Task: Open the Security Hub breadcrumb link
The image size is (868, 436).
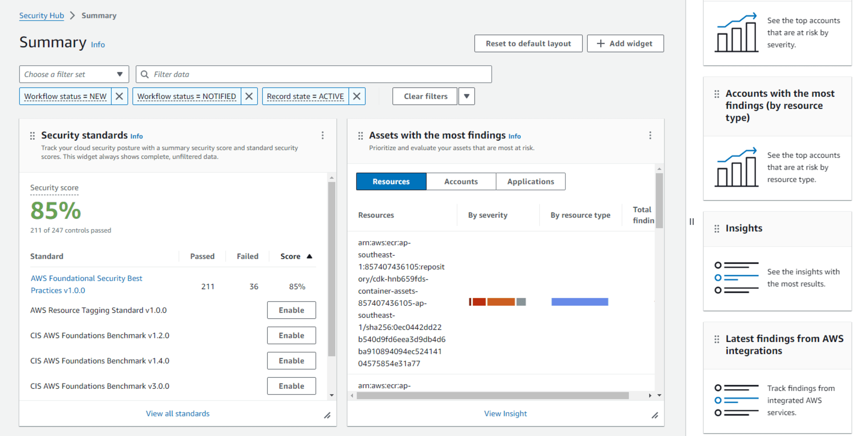Action: [42, 16]
